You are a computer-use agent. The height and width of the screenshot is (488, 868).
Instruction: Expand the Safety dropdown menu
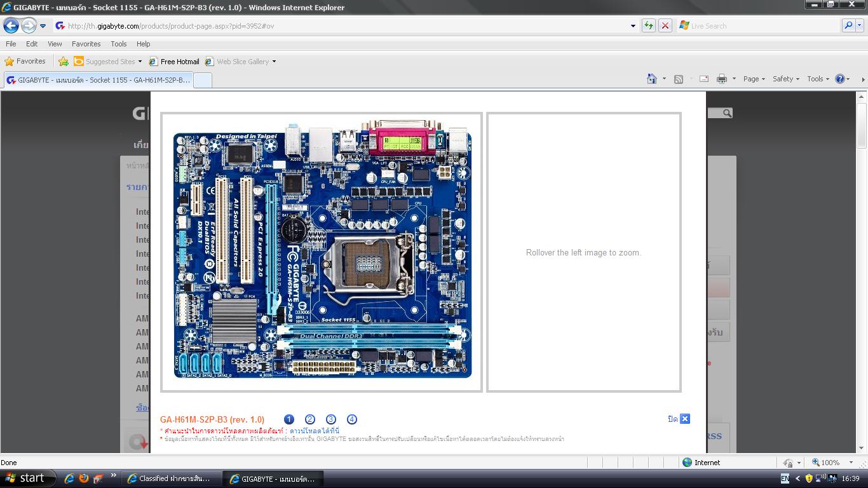click(x=786, y=79)
